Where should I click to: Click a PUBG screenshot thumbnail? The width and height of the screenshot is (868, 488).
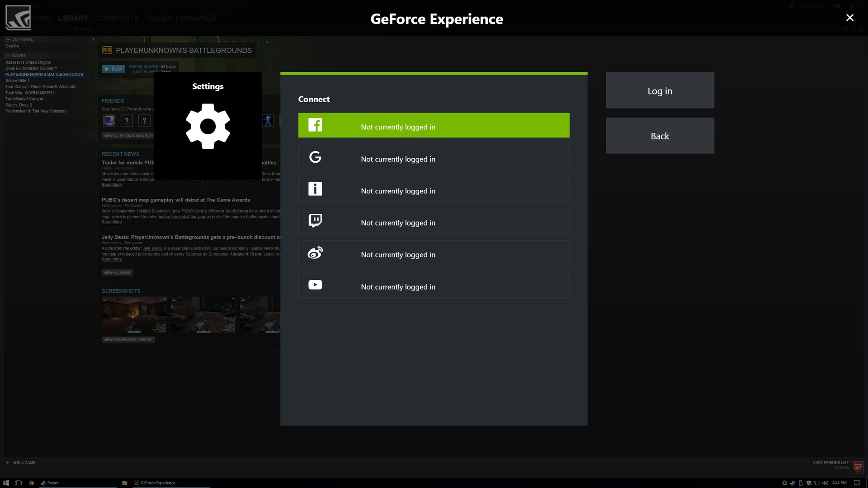pyautogui.click(x=134, y=314)
